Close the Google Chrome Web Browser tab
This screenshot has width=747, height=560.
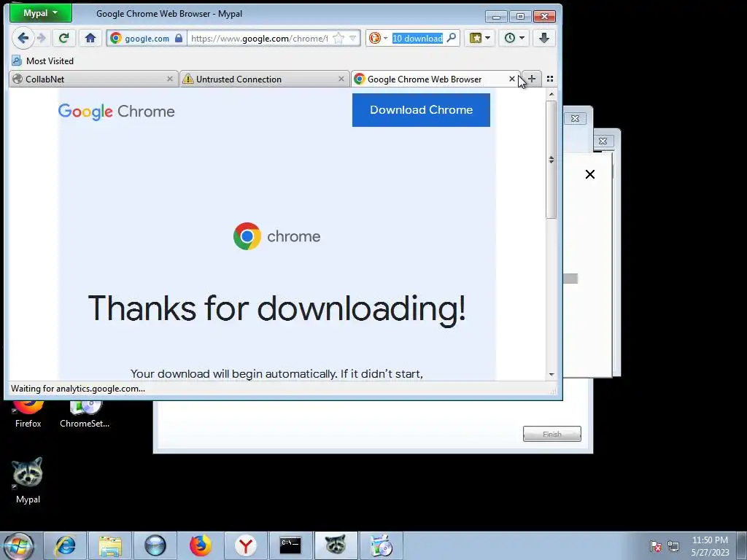click(511, 79)
